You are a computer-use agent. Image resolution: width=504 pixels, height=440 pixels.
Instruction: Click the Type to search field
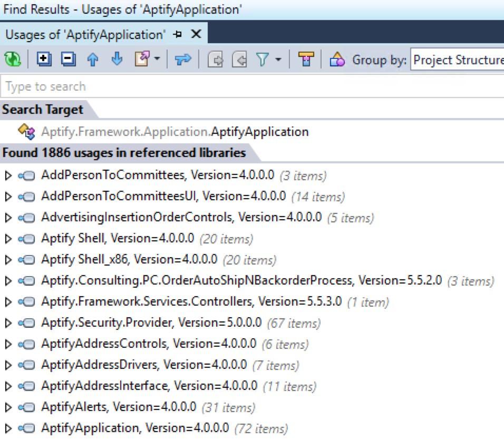pos(105,86)
